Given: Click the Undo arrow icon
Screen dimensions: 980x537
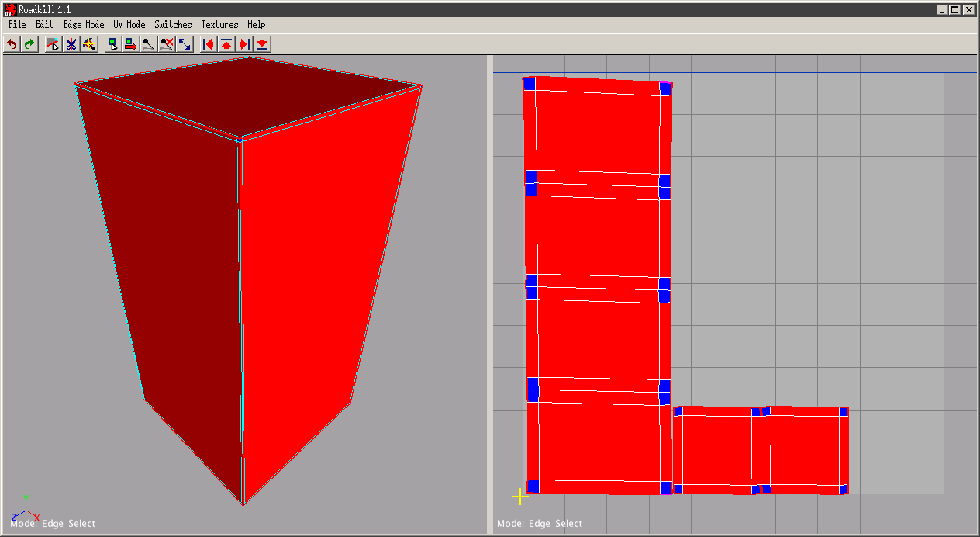Looking at the screenshot, I should pos(12,44).
